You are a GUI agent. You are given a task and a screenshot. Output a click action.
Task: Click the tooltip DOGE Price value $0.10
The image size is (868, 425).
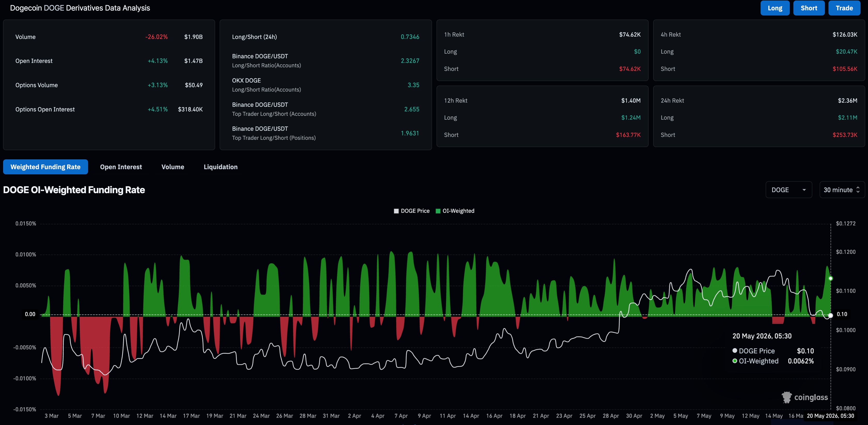coord(805,351)
